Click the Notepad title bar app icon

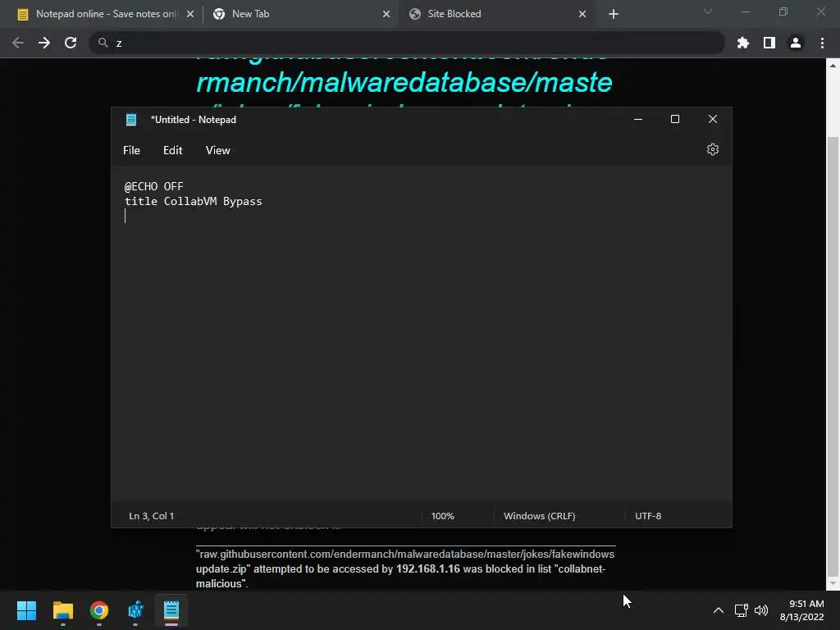130,120
